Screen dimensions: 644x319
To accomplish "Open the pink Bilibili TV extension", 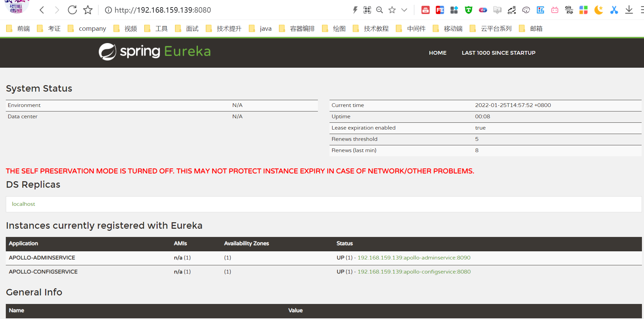I will pyautogui.click(x=555, y=10).
